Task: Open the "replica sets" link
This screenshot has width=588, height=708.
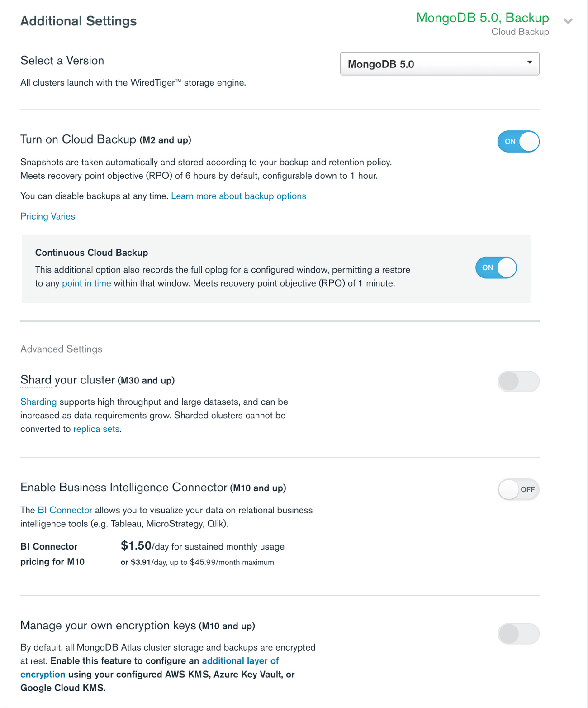Action: [x=96, y=429]
